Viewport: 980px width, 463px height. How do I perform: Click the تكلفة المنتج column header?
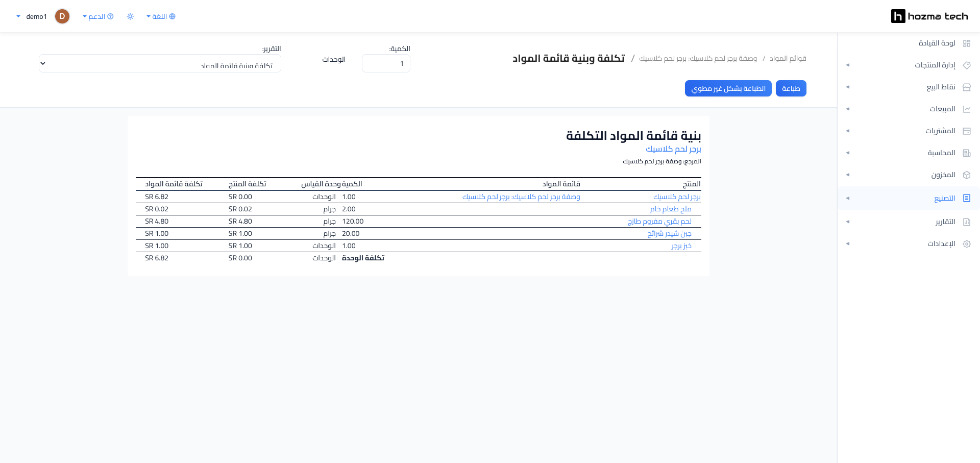247,184
